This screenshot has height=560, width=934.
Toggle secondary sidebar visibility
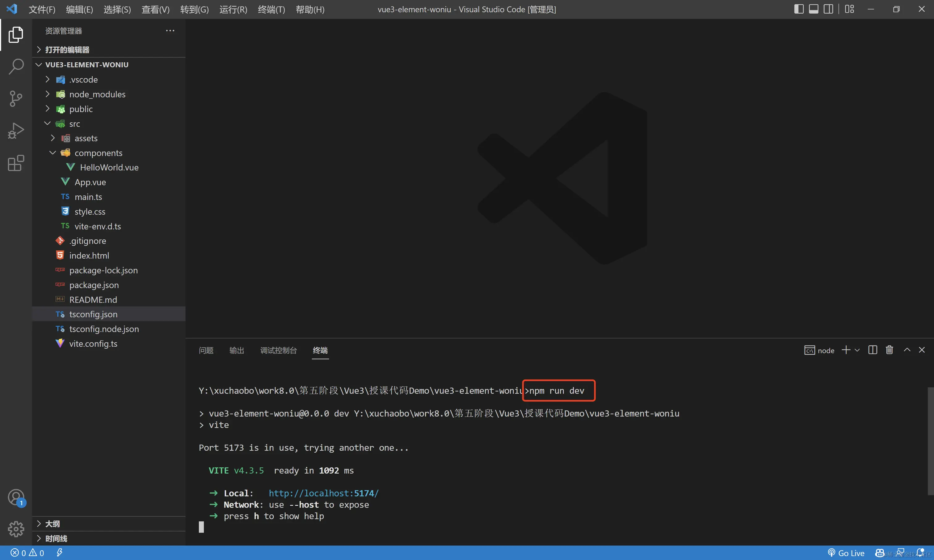click(828, 9)
